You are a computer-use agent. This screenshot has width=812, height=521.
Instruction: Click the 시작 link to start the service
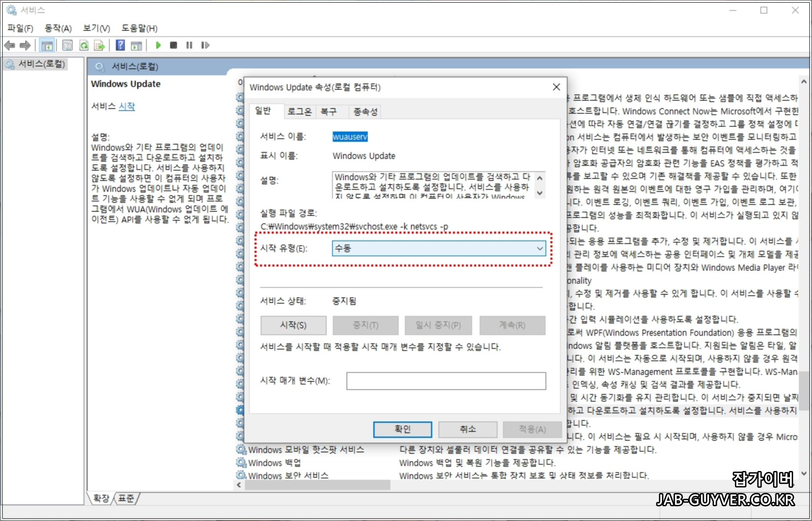127,106
